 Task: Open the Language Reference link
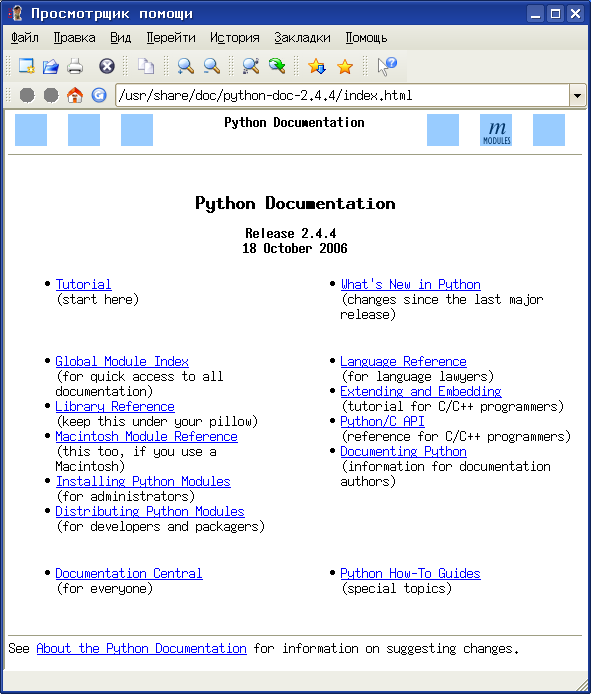point(403,362)
